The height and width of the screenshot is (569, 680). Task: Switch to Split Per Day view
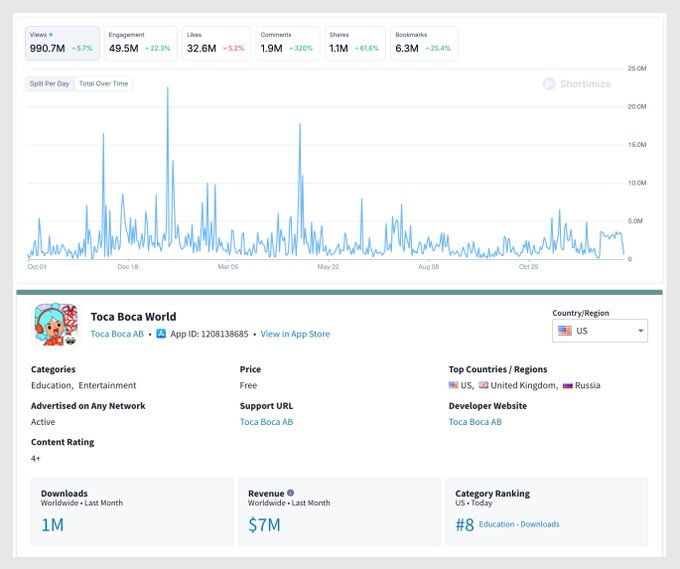pos(50,84)
